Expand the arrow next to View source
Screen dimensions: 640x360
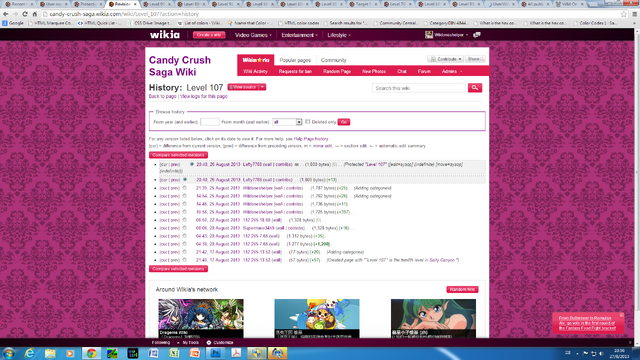click(262, 87)
